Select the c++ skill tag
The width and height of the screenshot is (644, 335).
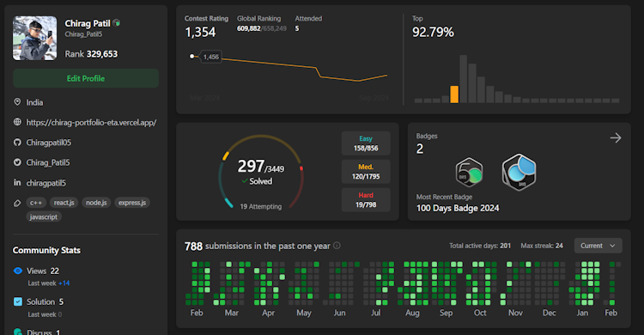[36, 203]
